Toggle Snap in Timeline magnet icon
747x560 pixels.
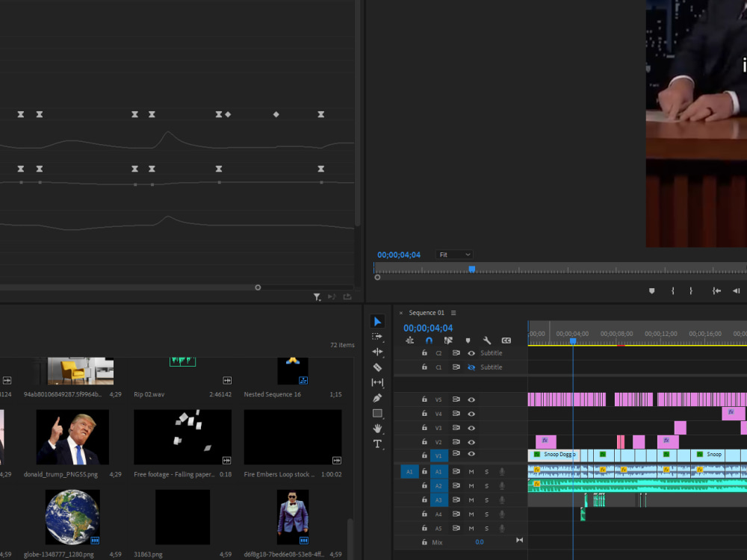click(429, 340)
